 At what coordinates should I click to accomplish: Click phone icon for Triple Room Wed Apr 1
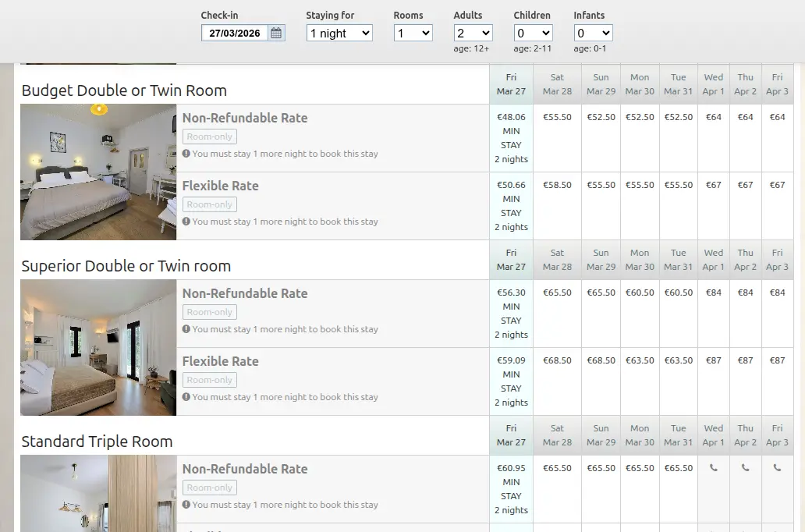(714, 468)
